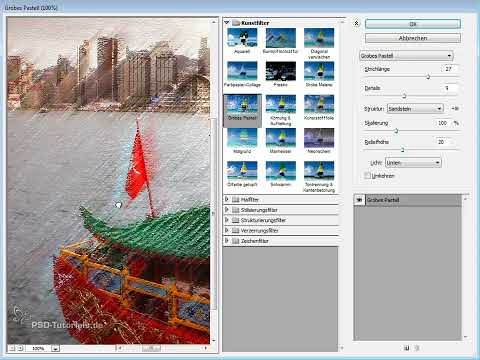Open the Grobes Pastell filter dropdown
The width and height of the screenshot is (480, 360).
coord(406,56)
